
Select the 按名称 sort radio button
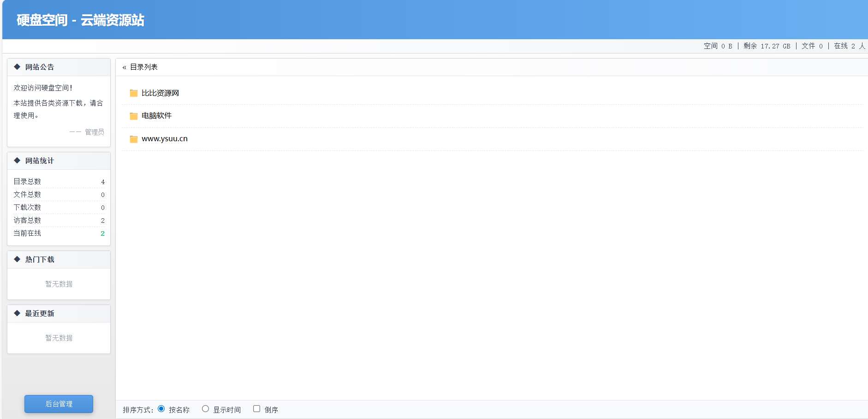click(x=161, y=409)
